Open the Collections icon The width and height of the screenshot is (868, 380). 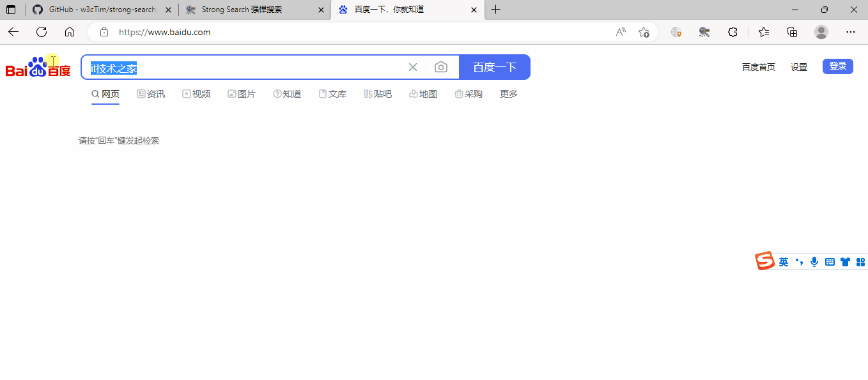pyautogui.click(x=792, y=32)
